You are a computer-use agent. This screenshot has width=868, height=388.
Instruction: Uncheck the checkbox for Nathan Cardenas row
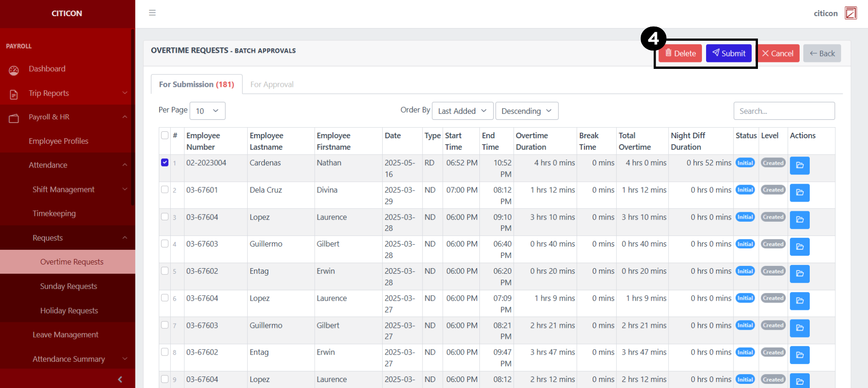click(x=165, y=163)
